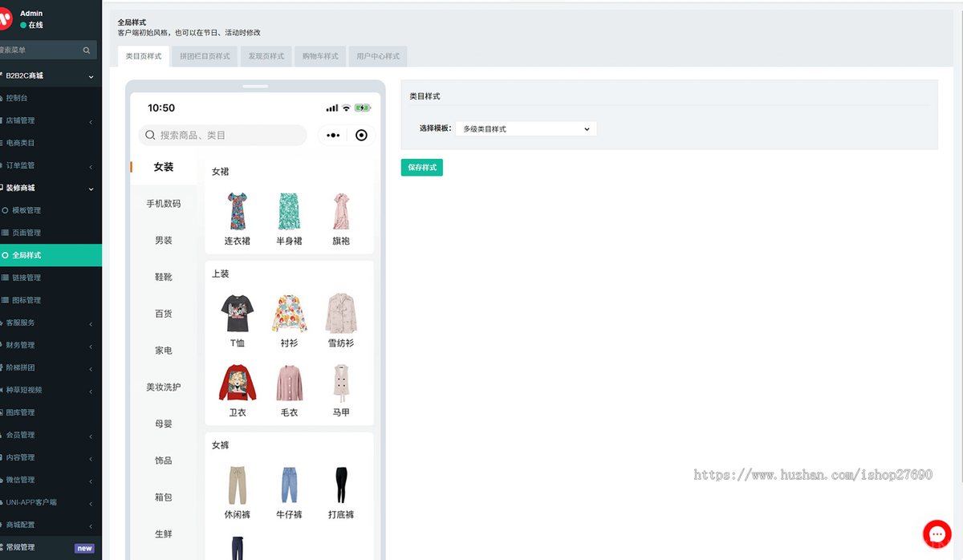The image size is (963, 560).
Task: Choose the T恤 shirt picture
Action: click(238, 313)
